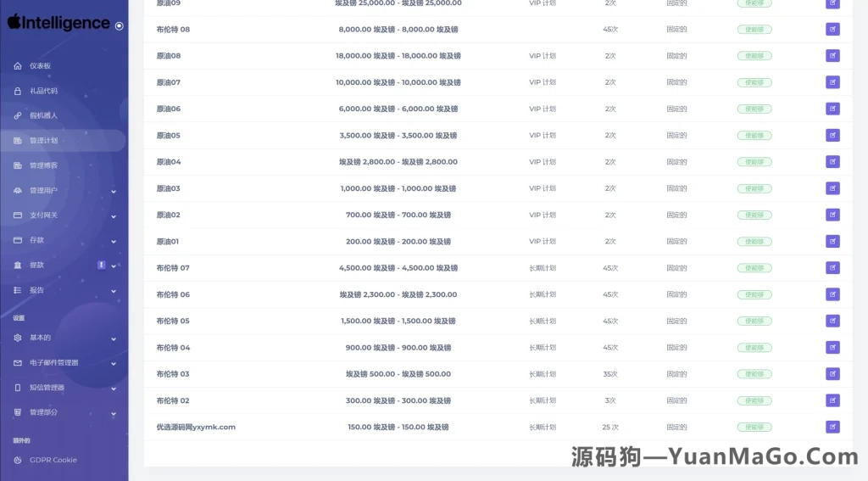Select the plan name 布伦特 07
Viewport: 868px width, 481px height.
[173, 268]
